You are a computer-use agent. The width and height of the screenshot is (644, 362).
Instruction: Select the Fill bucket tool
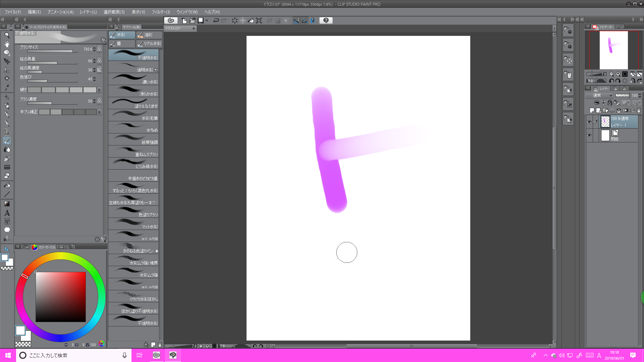(x=7, y=185)
